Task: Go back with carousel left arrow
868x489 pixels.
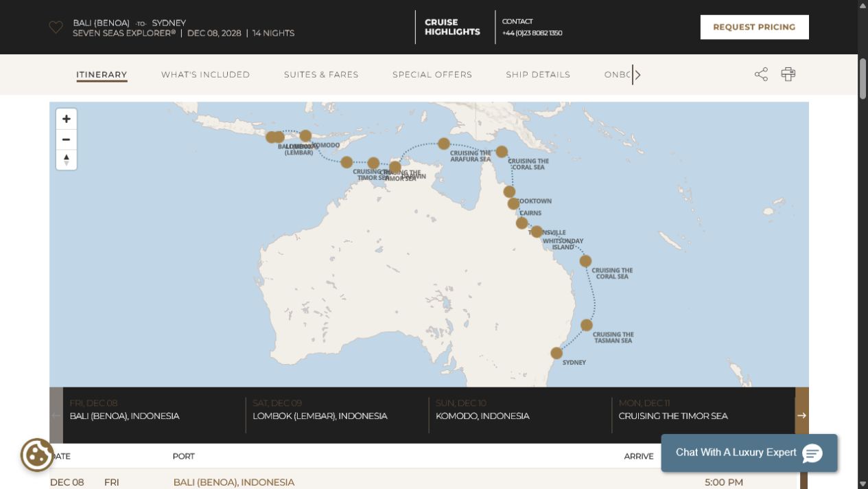Action: (x=56, y=416)
